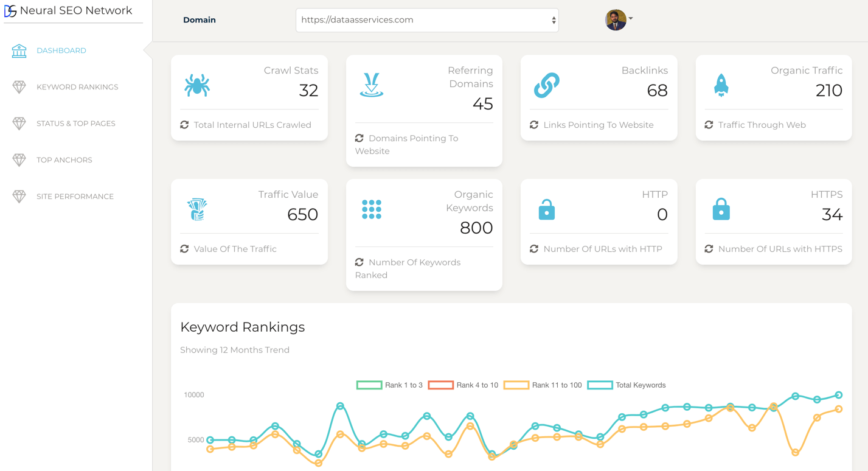The width and height of the screenshot is (868, 471).
Task: Click the HTTP count 0
Action: [x=662, y=214]
